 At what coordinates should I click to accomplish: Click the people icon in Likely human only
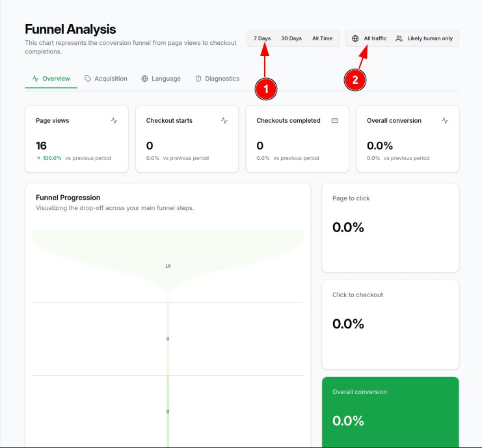click(399, 38)
